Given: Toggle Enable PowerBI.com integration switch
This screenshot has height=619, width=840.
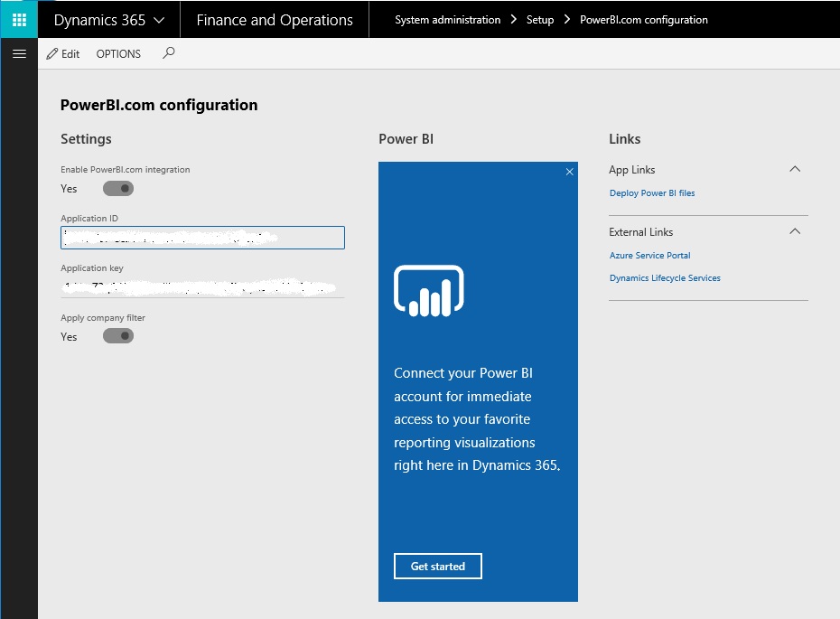Looking at the screenshot, I should (118, 189).
